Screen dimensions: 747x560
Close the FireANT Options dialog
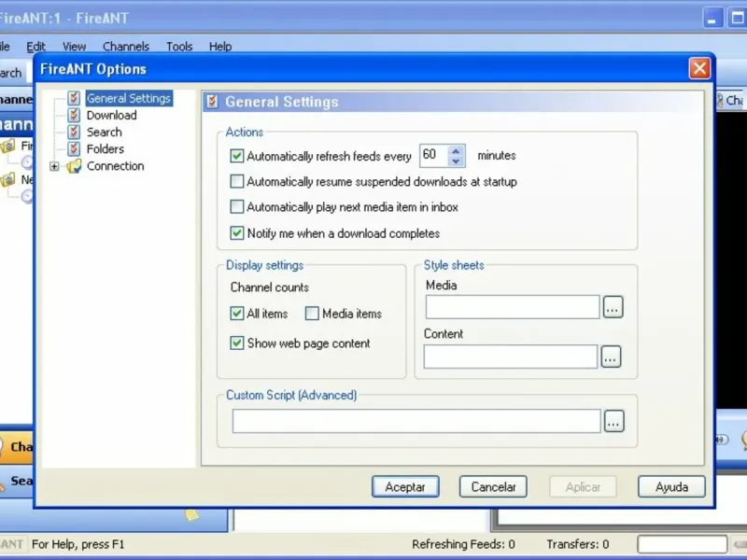(x=699, y=68)
